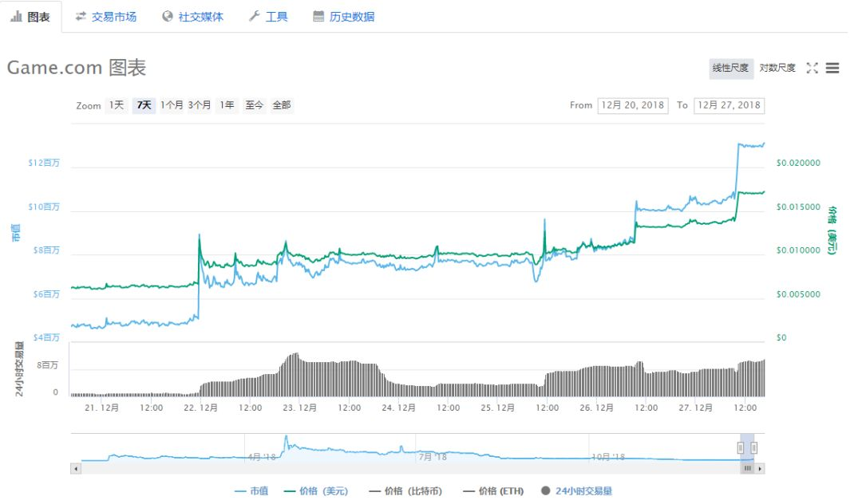Click the 8百万 volume axis label
Image resolution: width=862 pixels, height=504 pixels.
pos(47,366)
